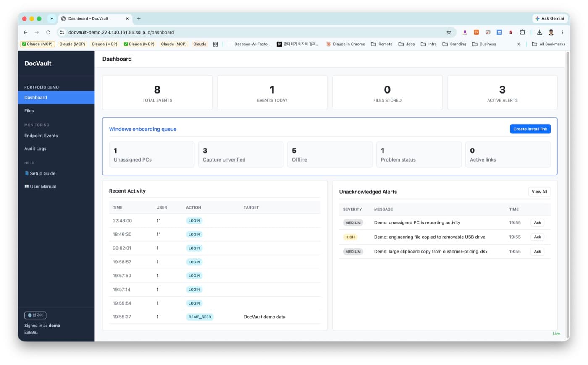Open the Active links queue card
This screenshot has height=365, width=588.
click(x=508, y=154)
